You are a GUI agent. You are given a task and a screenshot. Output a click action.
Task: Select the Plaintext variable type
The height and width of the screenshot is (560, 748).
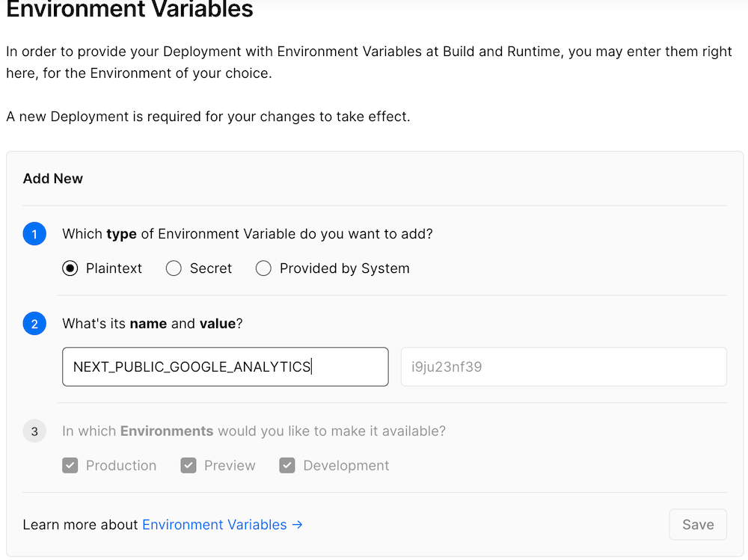[70, 268]
